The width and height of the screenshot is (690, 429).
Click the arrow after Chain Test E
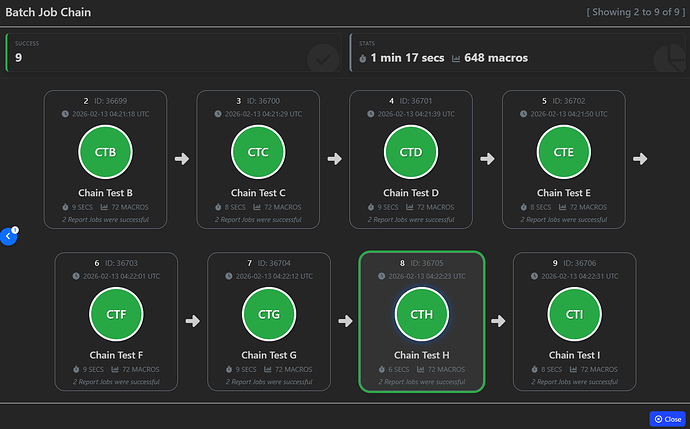640,158
